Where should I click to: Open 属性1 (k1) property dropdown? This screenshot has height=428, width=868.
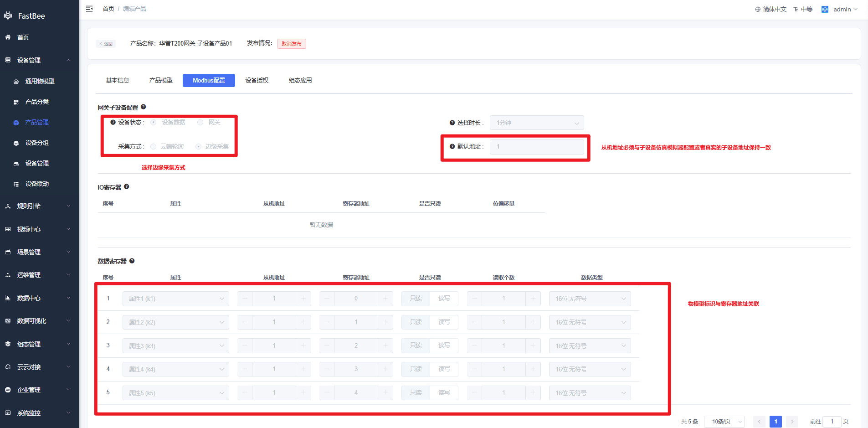pos(175,299)
